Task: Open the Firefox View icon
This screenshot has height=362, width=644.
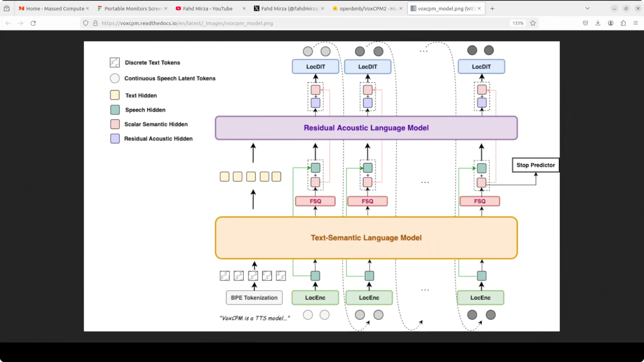Action: click(7, 9)
